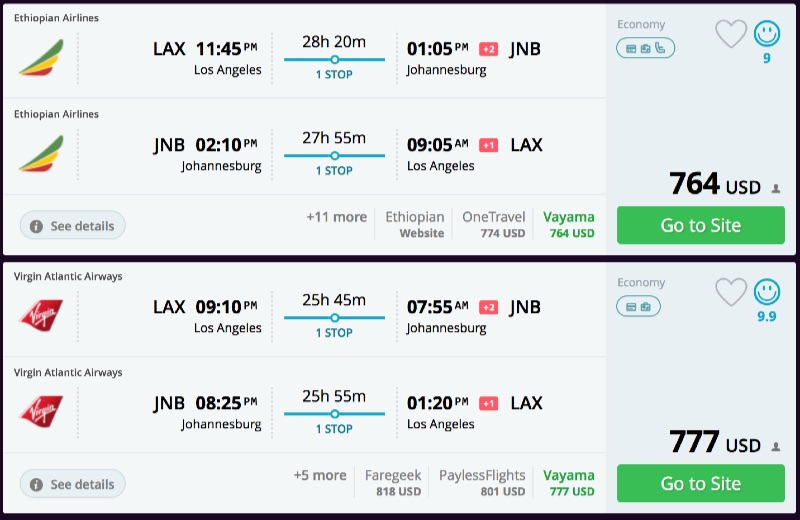Screen dimensions: 800x520
Task: Click the smiley rating icon showing 9.9
Action: 767,292
